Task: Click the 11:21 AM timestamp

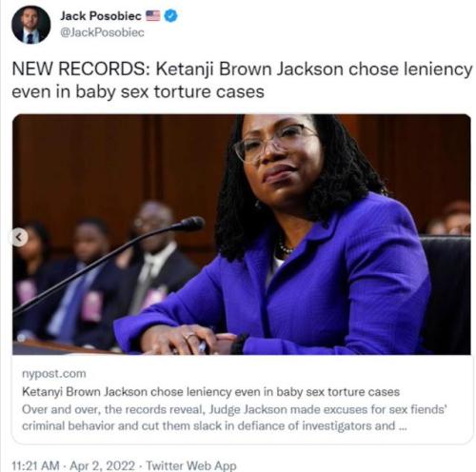Action: (x=35, y=465)
